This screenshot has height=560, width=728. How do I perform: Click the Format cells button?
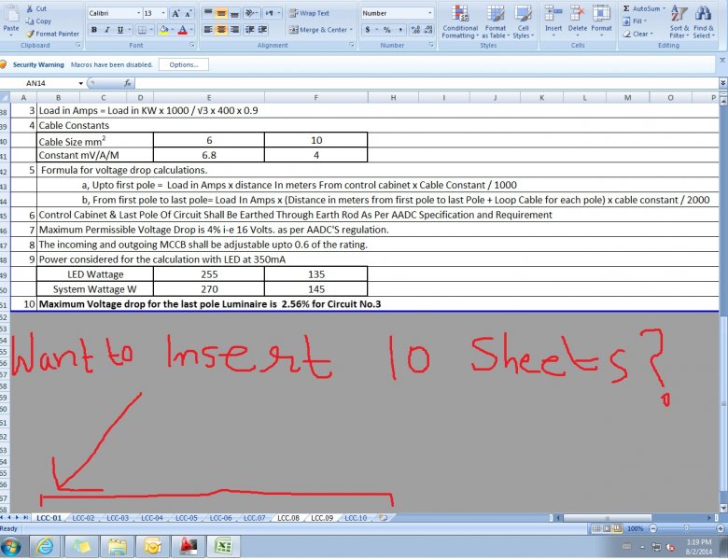click(601, 20)
